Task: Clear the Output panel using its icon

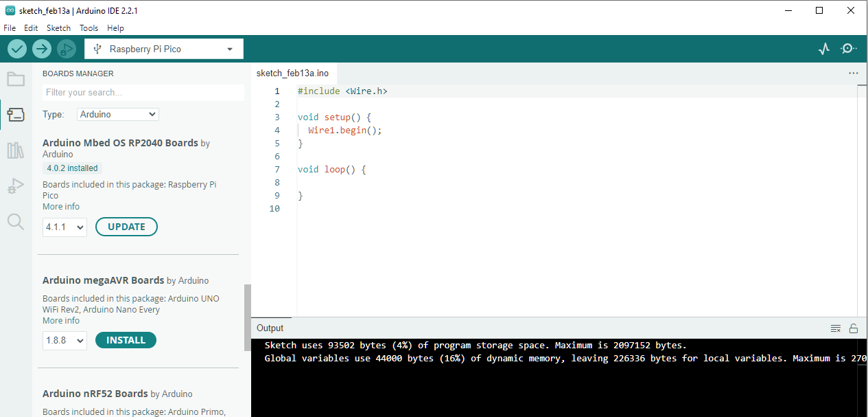Action: click(835, 328)
